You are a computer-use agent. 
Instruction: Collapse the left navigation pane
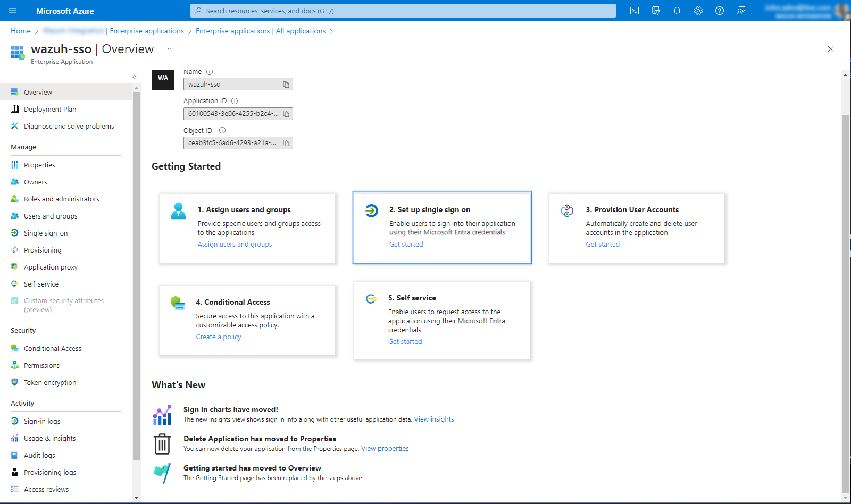(x=135, y=77)
